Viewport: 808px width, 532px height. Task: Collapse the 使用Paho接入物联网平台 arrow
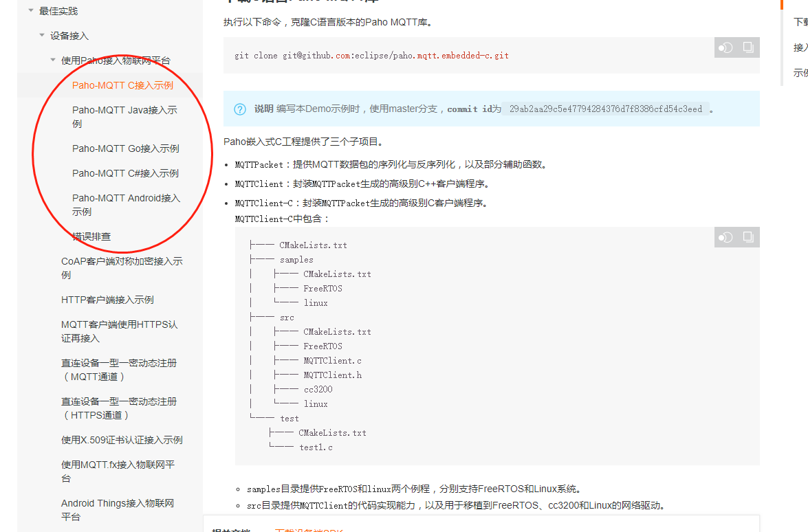[x=52, y=60]
